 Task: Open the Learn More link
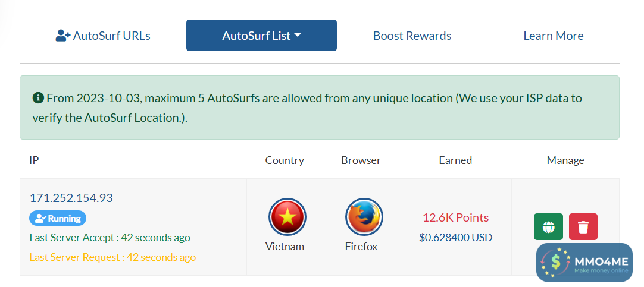pyautogui.click(x=553, y=36)
